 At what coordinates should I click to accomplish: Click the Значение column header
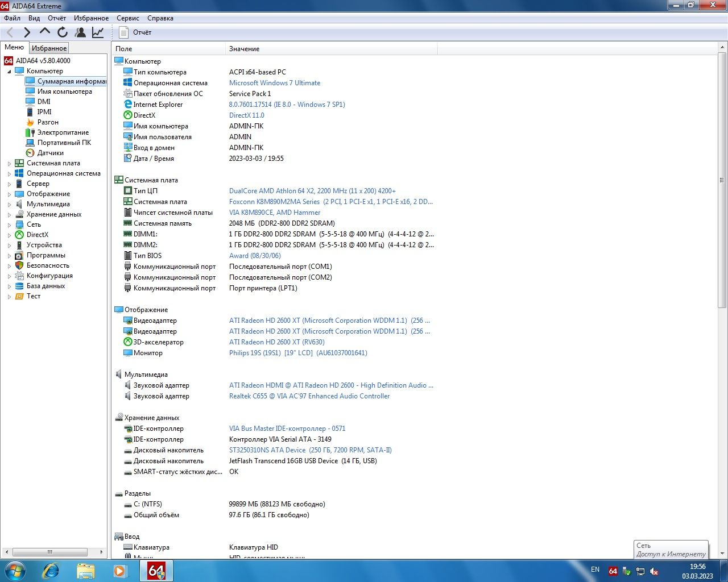pyautogui.click(x=332, y=49)
